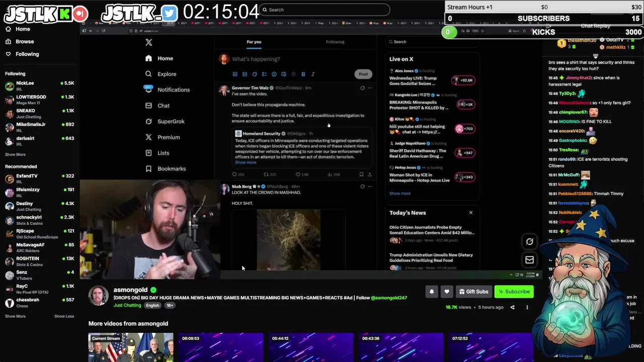Open EsfandTV recommended channel

coord(39,178)
